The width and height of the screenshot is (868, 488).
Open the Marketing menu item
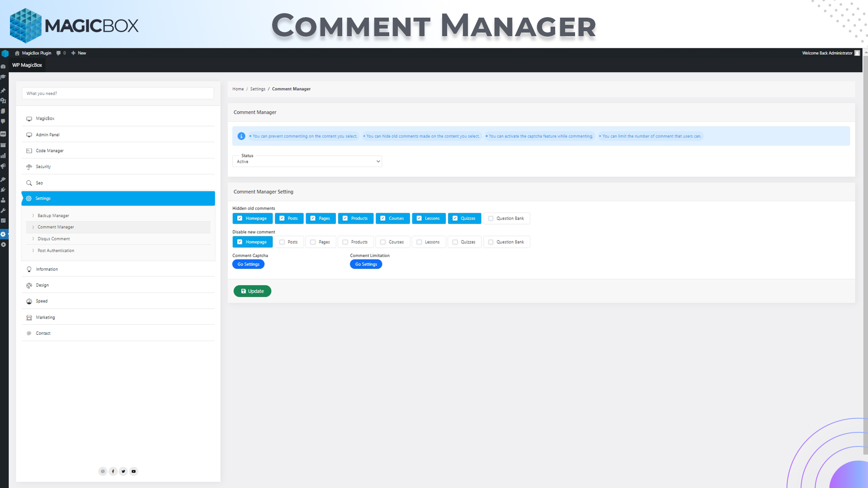(118, 317)
